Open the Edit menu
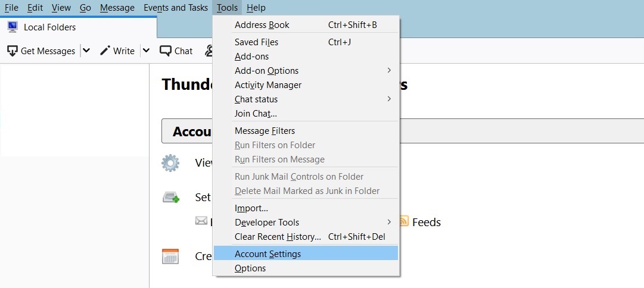This screenshot has height=288, width=644. click(35, 7)
